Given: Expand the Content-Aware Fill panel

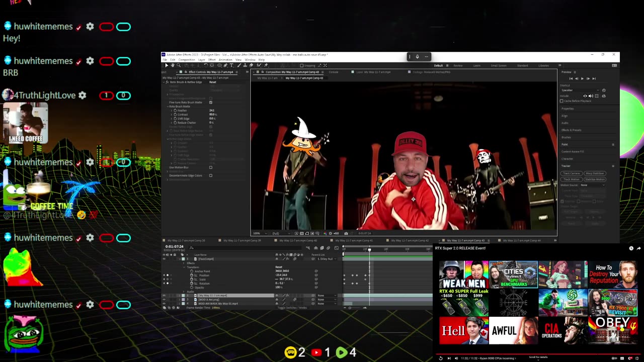Looking at the screenshot, I should 573,151.
